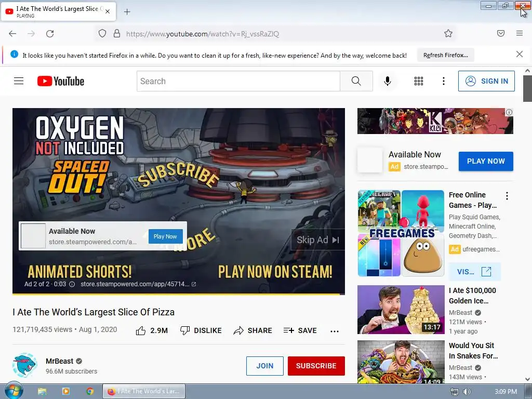Select the I Ate The World's Largest Slice browser tab
The height and width of the screenshot is (399, 532).
click(58, 11)
